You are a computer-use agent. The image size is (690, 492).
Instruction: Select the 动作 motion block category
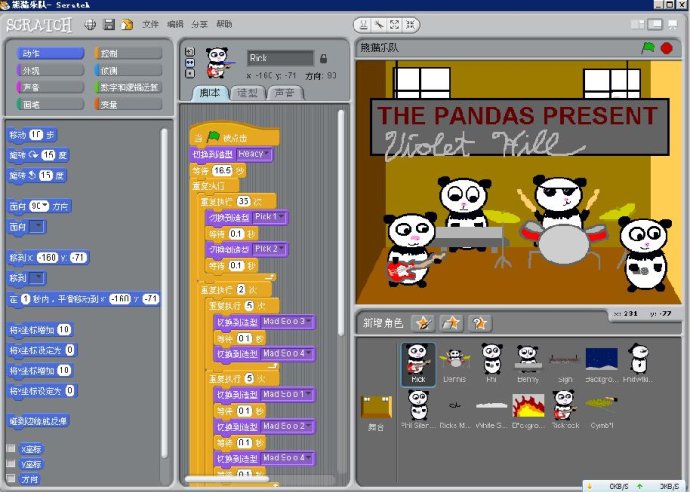[x=50, y=53]
